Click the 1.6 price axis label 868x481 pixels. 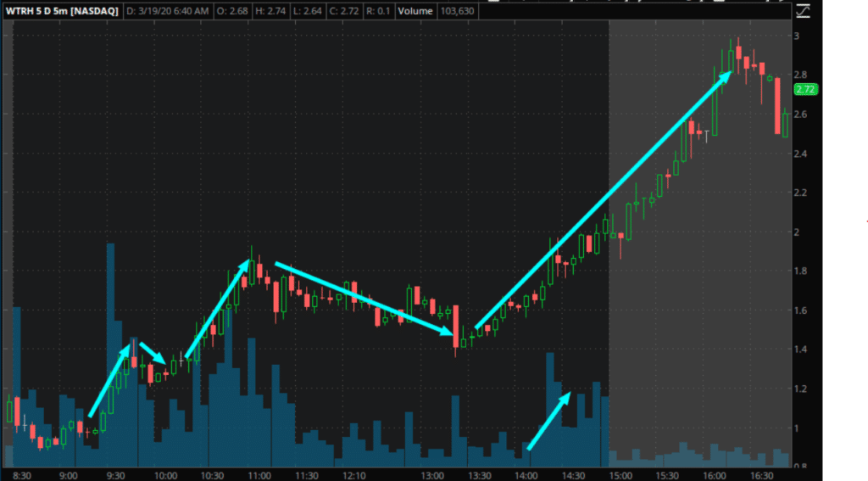800,310
